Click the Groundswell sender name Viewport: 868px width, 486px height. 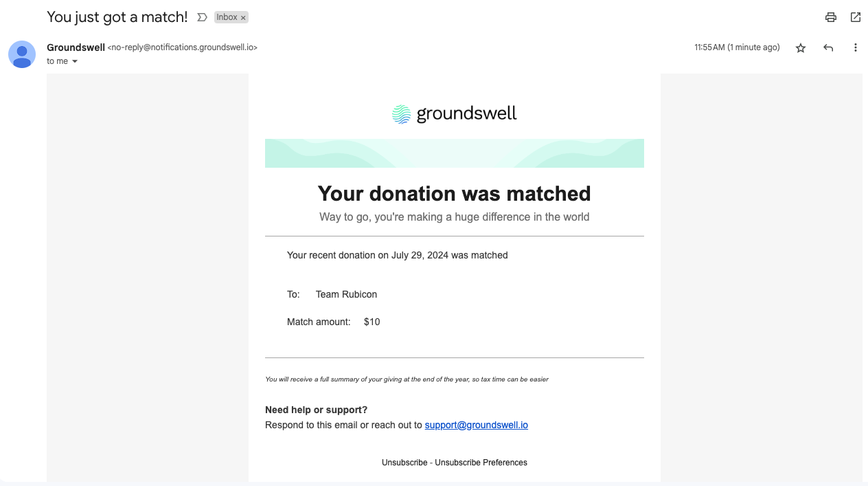coord(76,47)
